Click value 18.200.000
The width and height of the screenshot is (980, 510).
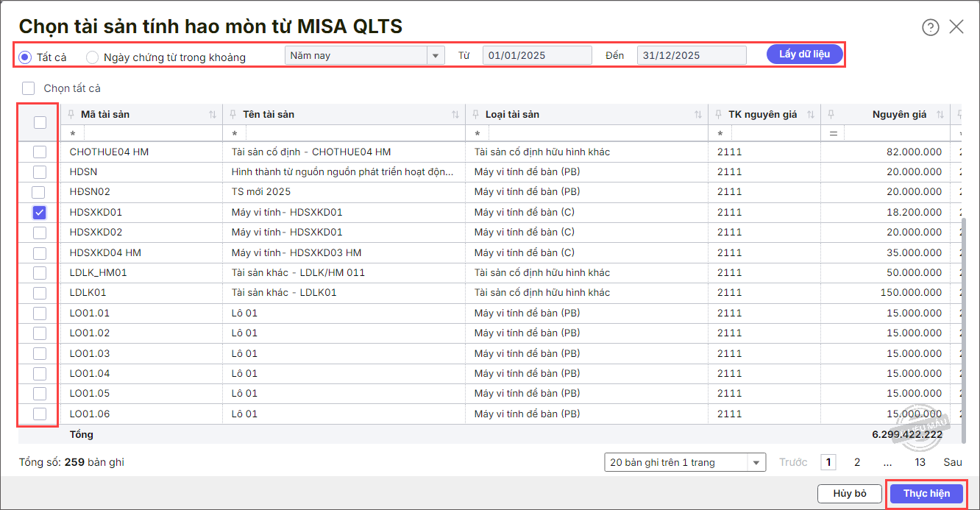(914, 212)
